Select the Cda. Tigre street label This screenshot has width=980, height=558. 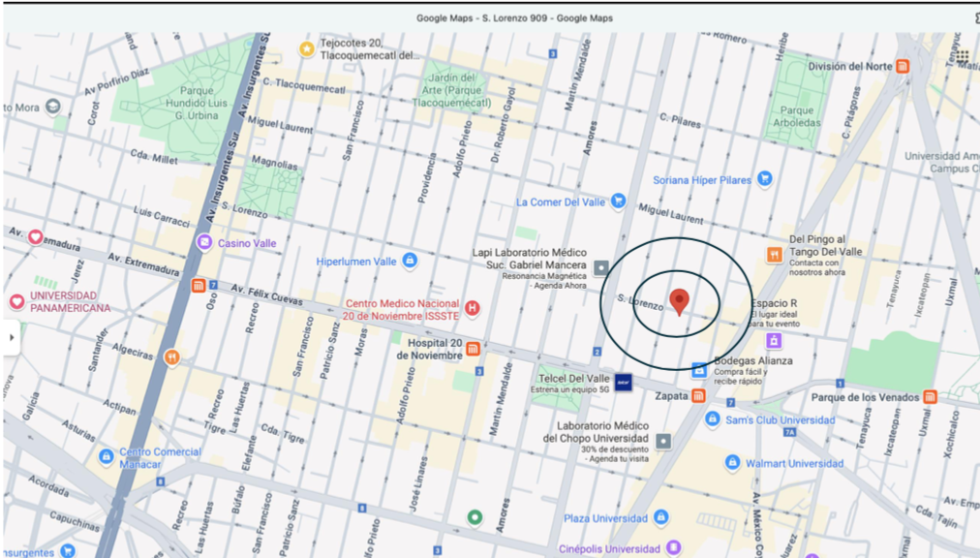tap(283, 433)
